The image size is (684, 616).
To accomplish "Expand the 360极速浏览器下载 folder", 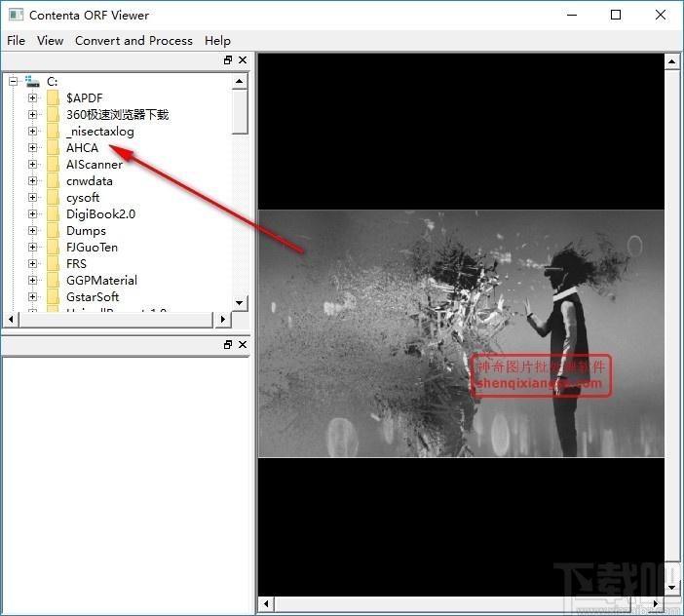I will tap(32, 114).
